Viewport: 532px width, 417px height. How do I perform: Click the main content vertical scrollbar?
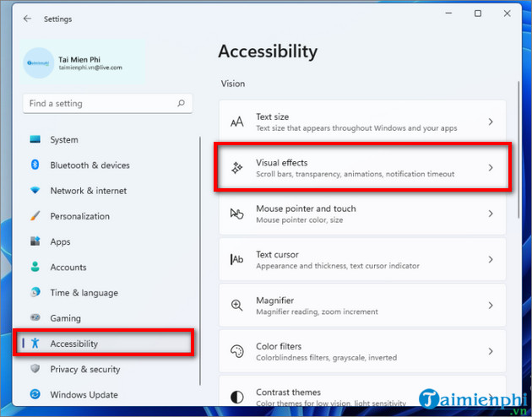pos(518,150)
